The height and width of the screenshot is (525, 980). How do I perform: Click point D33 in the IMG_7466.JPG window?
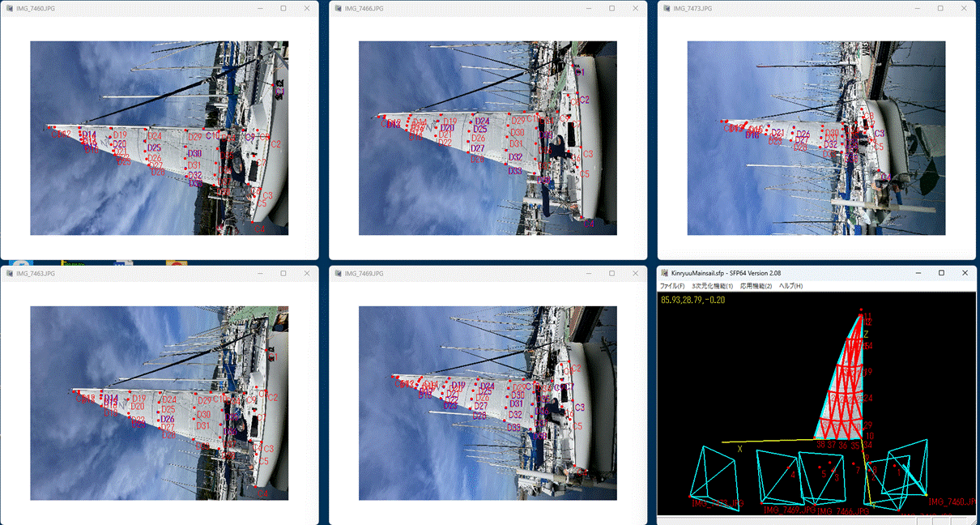(515, 171)
